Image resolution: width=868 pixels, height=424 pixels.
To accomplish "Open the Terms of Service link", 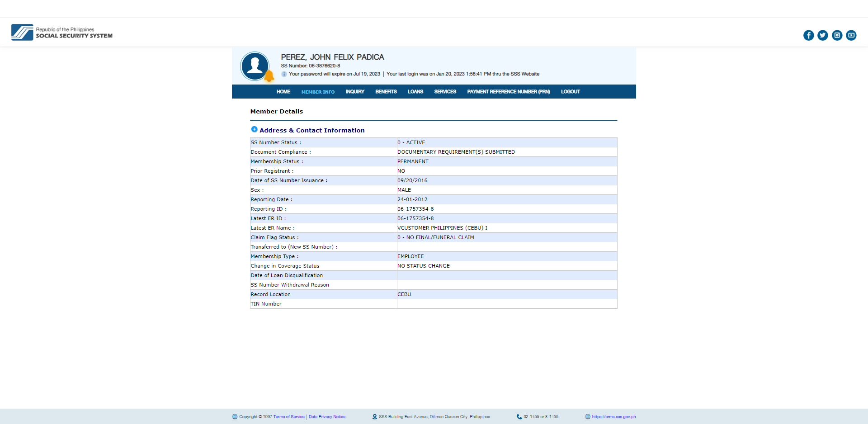I will point(288,417).
